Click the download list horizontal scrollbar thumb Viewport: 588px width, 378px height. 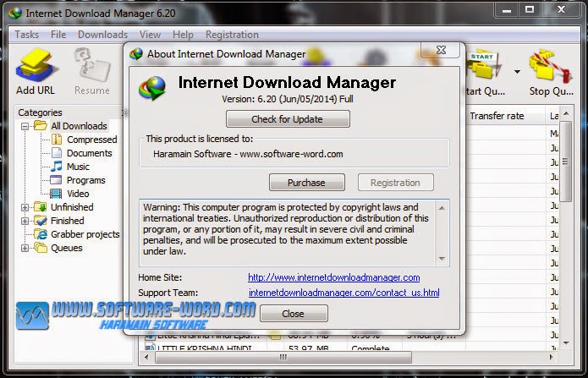click(283, 357)
